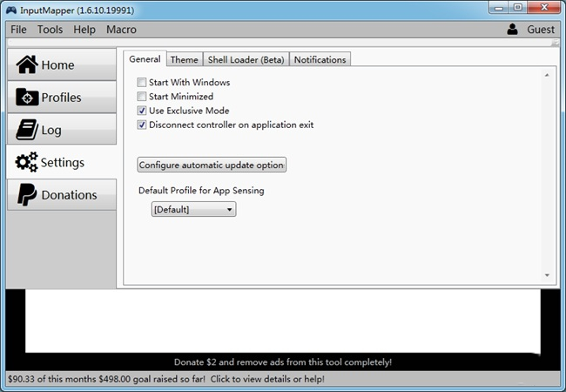Close the InputMapper window
Screen dimensions: 566x392
(x=544, y=8)
